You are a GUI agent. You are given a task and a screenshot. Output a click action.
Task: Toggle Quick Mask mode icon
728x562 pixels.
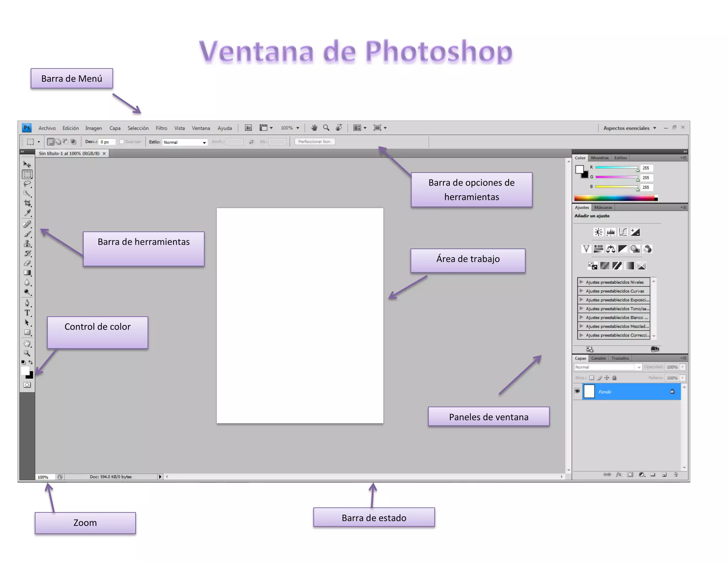pyautogui.click(x=27, y=385)
